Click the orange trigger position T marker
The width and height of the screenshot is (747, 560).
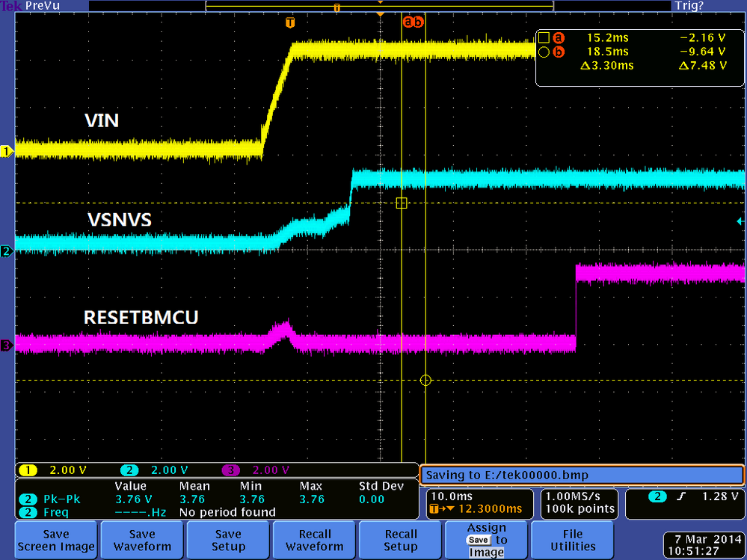click(290, 23)
